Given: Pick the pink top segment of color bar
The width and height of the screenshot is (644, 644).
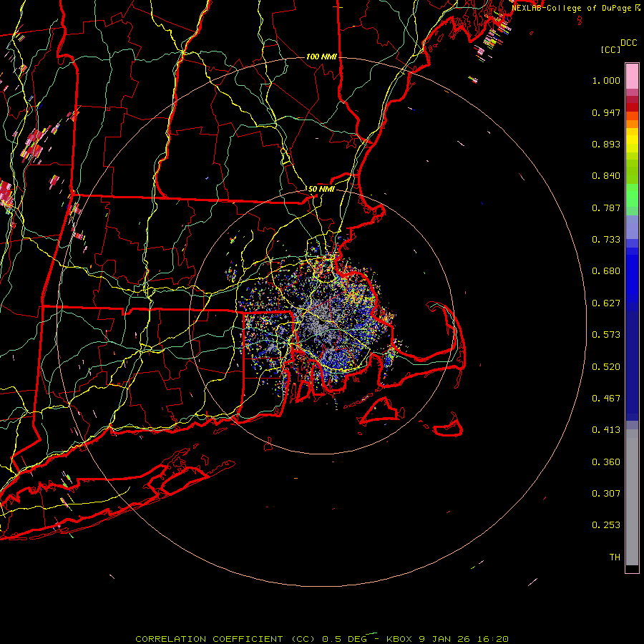Looking at the screenshot, I should coord(632,77).
